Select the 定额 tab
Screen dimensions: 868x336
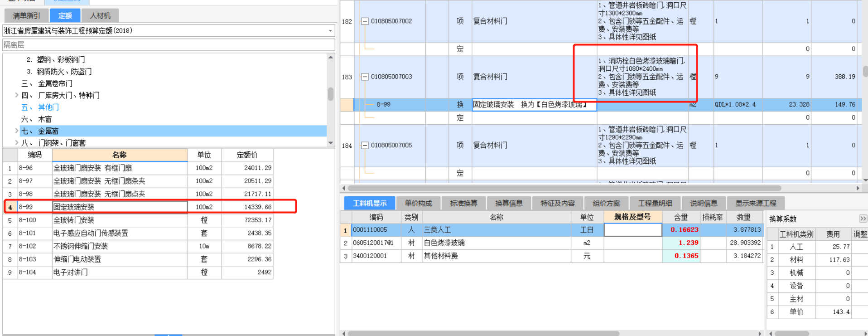click(x=65, y=15)
